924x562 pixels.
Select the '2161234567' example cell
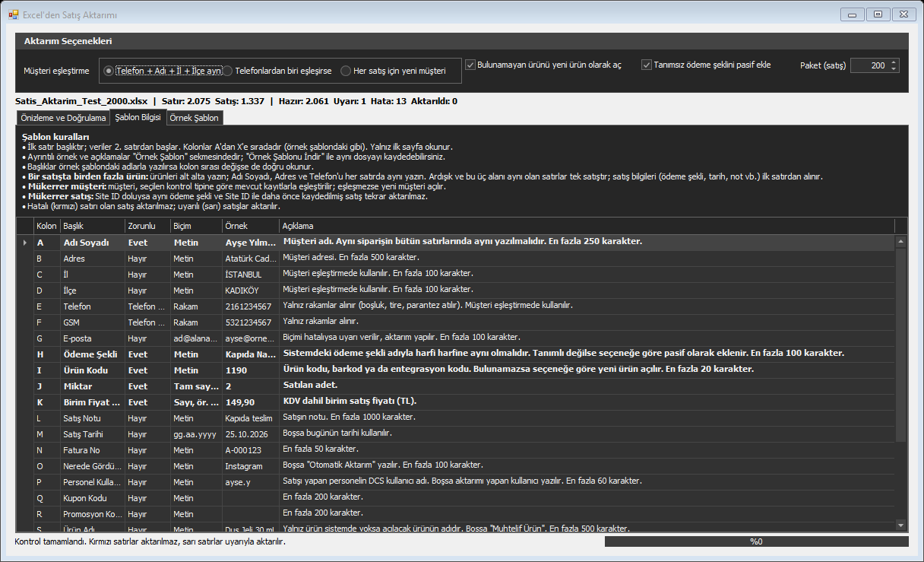pyautogui.click(x=250, y=306)
